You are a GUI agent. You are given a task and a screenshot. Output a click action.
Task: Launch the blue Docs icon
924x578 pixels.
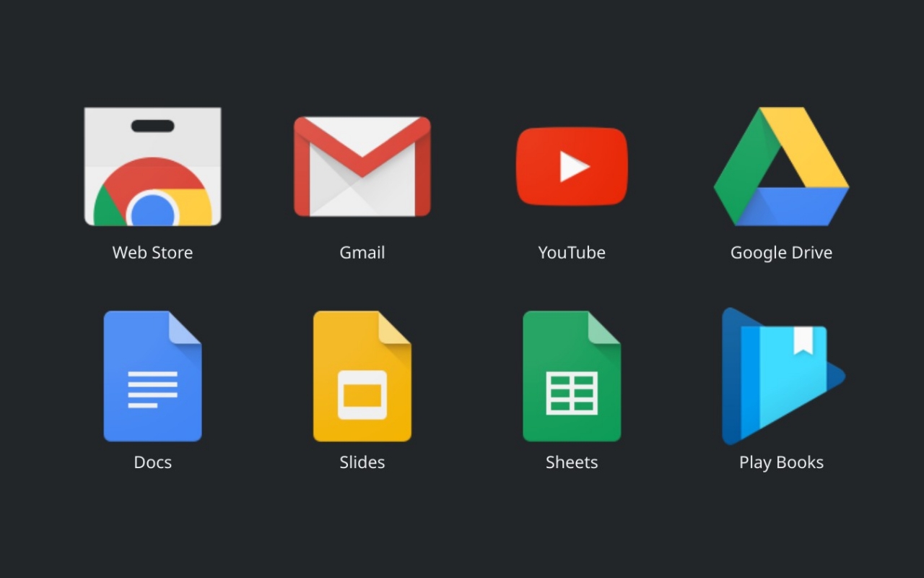coord(152,376)
